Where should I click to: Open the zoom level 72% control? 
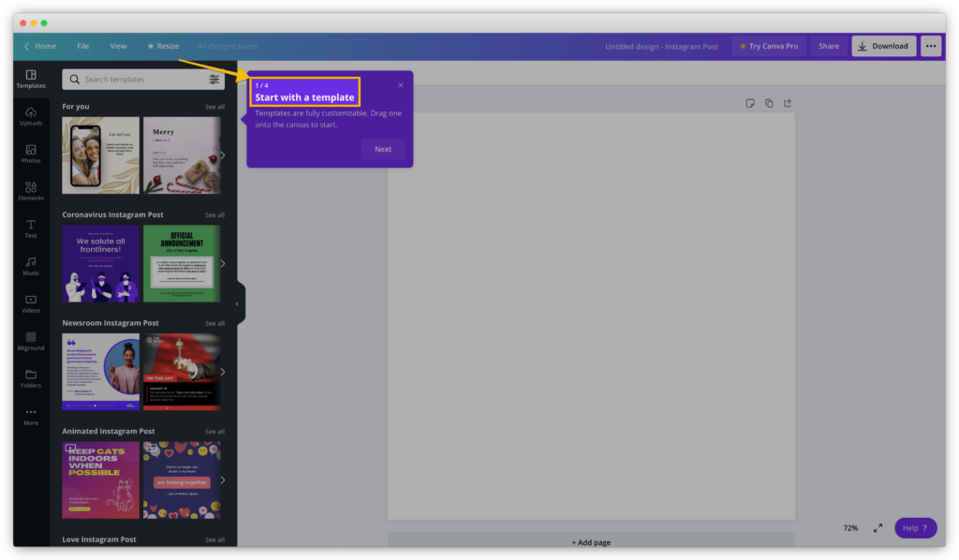pyautogui.click(x=850, y=528)
